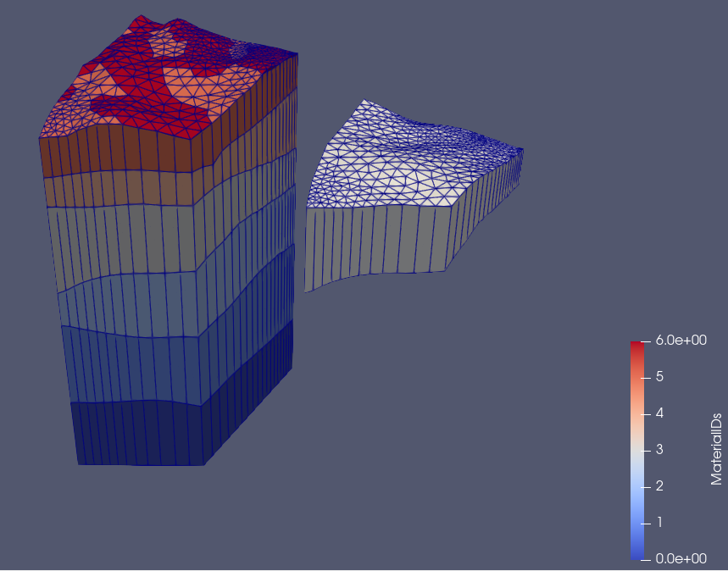Pick the dark blue bottom of color bar
The image size is (728, 571).
click(636, 555)
